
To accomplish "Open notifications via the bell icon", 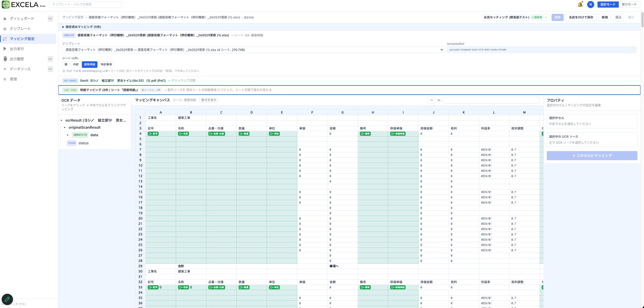I will tap(580, 4).
